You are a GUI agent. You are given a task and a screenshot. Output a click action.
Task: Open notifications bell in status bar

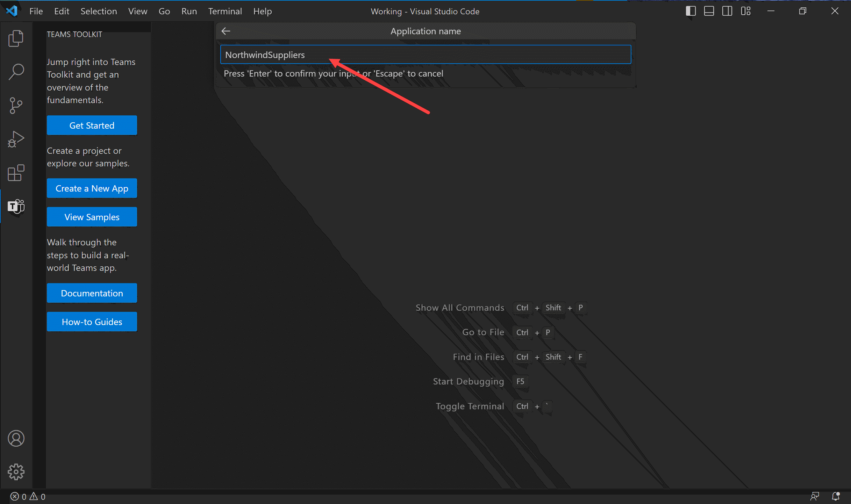(x=836, y=497)
